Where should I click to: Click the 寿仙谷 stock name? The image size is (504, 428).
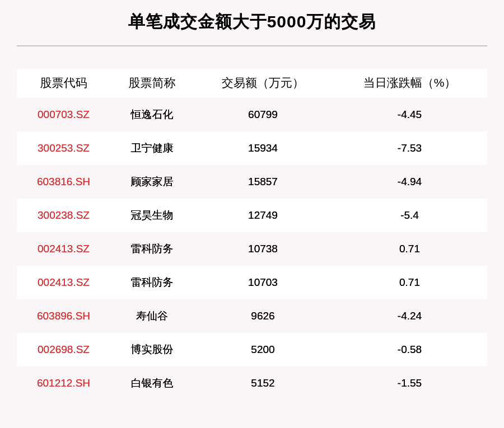pyautogui.click(x=151, y=316)
